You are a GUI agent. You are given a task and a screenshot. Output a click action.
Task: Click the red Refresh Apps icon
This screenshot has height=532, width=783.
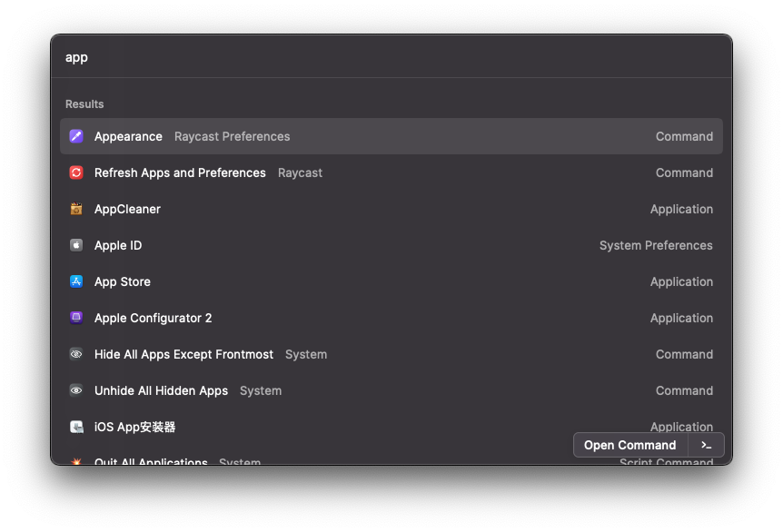pyautogui.click(x=76, y=172)
